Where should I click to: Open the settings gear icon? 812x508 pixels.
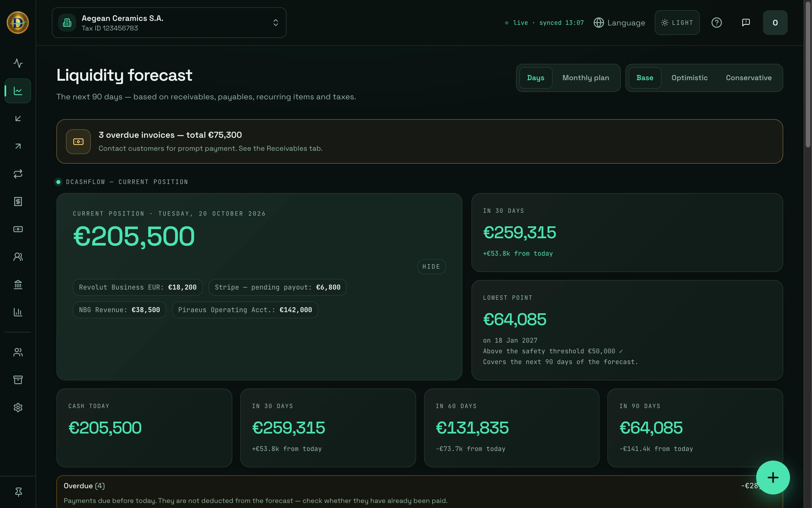point(18,408)
